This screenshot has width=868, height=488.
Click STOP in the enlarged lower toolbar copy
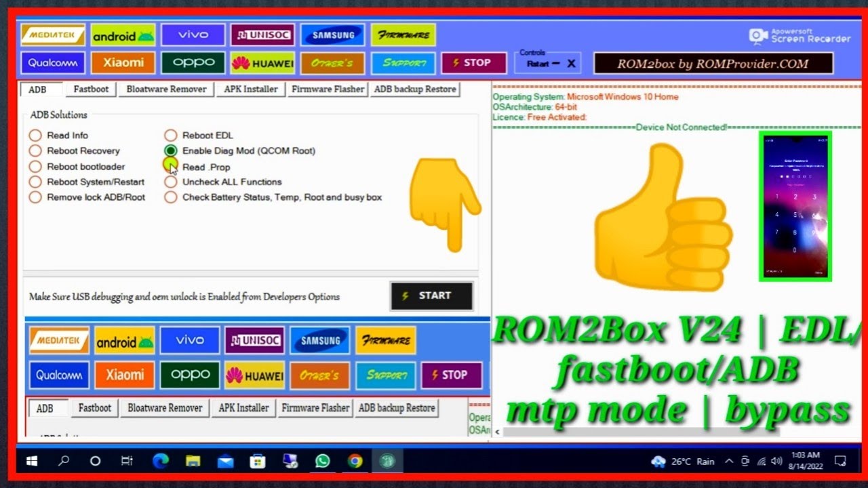click(451, 375)
